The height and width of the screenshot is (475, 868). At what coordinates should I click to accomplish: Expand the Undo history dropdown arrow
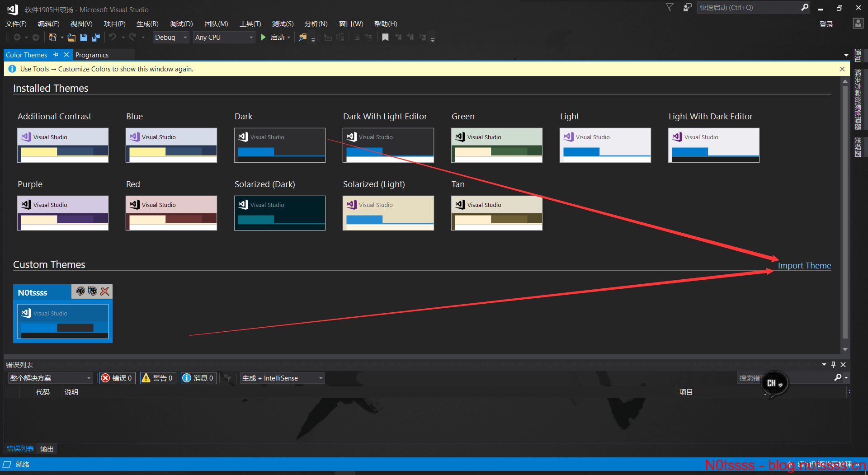coord(123,38)
